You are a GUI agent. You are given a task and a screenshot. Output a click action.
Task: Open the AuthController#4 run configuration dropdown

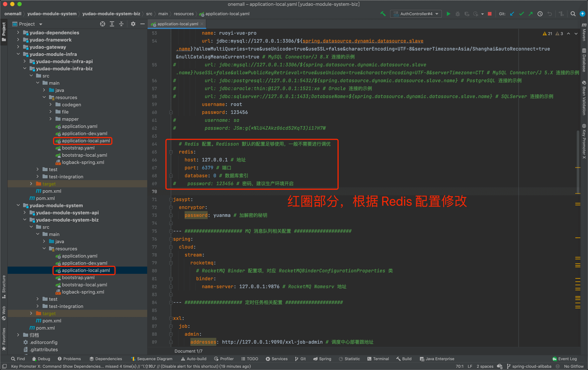tap(416, 14)
